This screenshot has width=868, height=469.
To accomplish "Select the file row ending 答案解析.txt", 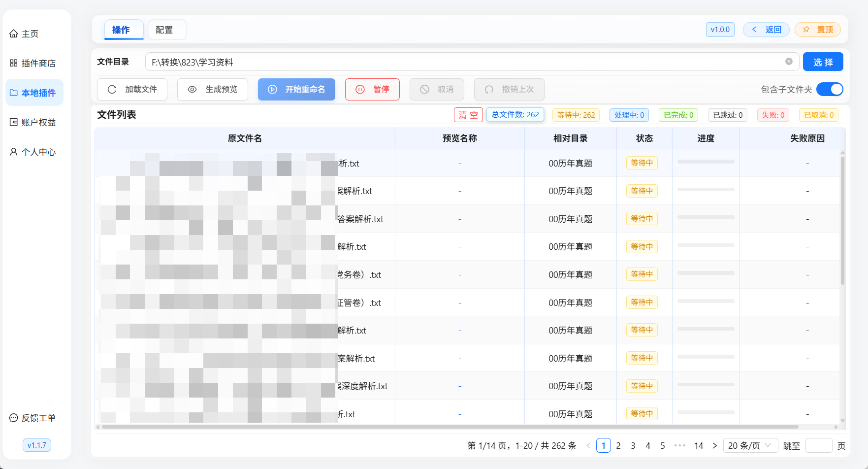I will point(467,219).
